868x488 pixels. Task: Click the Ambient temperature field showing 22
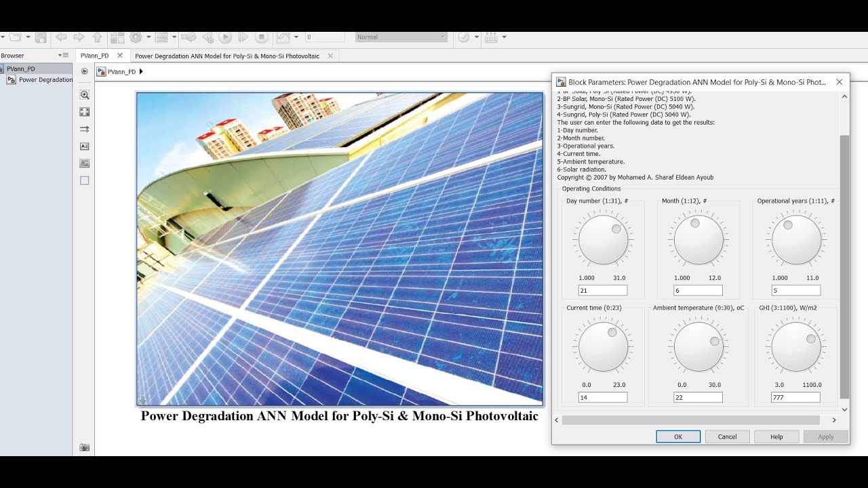pyautogui.click(x=698, y=398)
